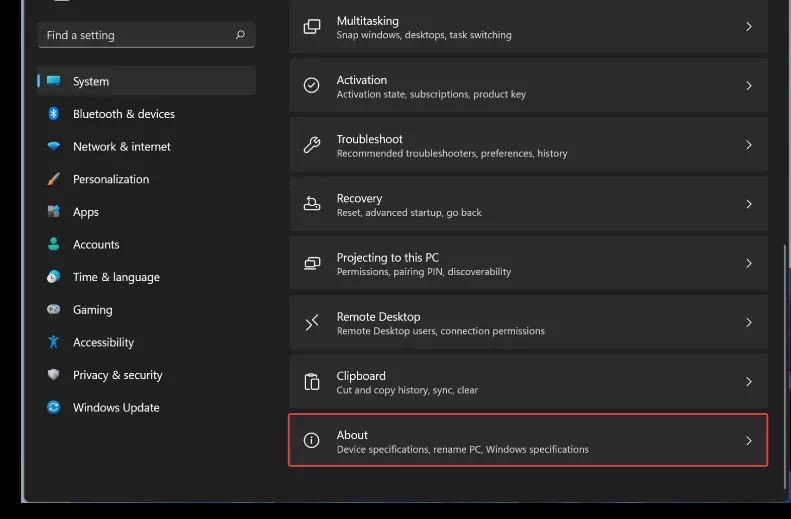This screenshot has height=519, width=791.
Task: Click the Apps icon in sidebar
Action: [x=53, y=211]
